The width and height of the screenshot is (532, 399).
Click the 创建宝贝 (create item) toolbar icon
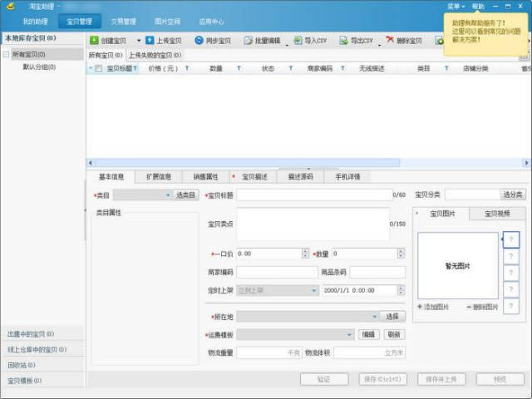point(94,40)
